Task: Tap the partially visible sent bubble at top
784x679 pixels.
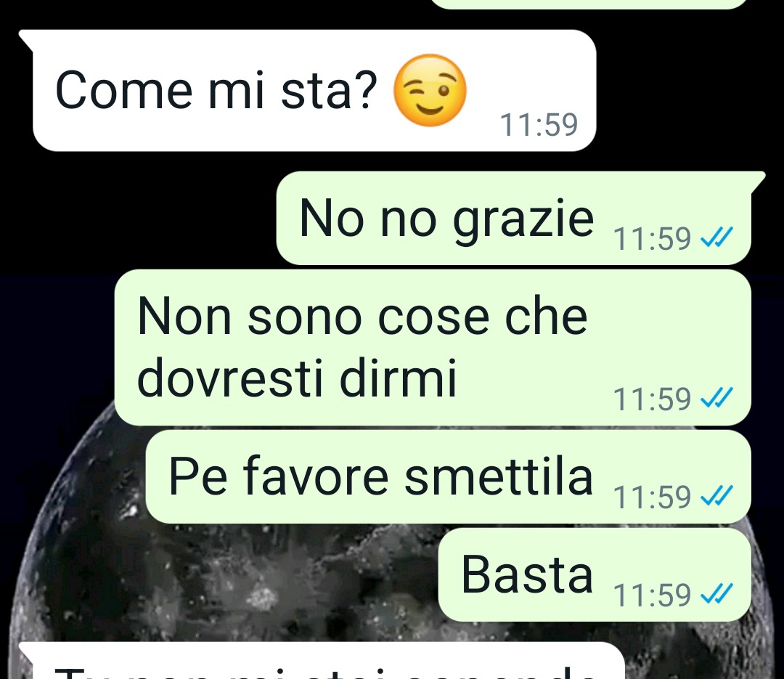Action: point(589,4)
